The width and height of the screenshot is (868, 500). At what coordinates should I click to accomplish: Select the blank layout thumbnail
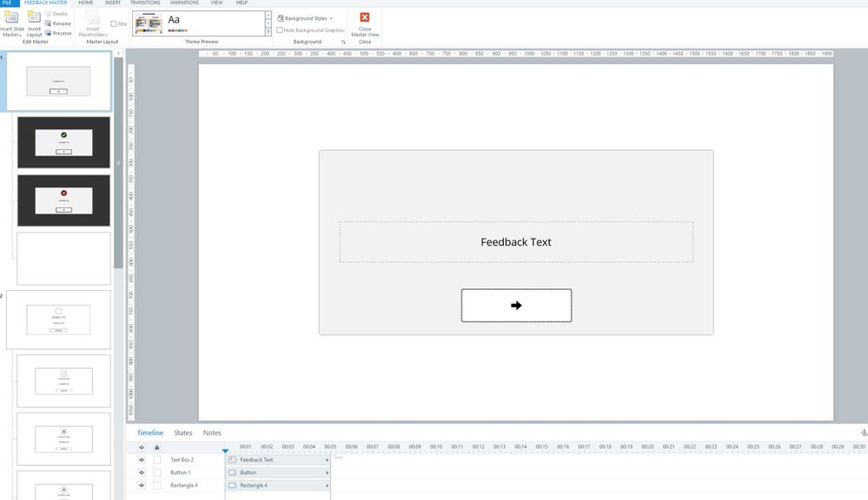click(x=63, y=259)
